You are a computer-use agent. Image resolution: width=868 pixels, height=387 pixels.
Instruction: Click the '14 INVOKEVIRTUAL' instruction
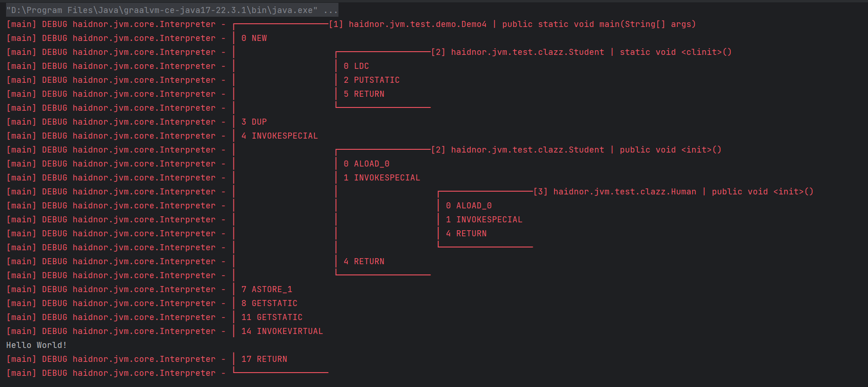click(282, 331)
